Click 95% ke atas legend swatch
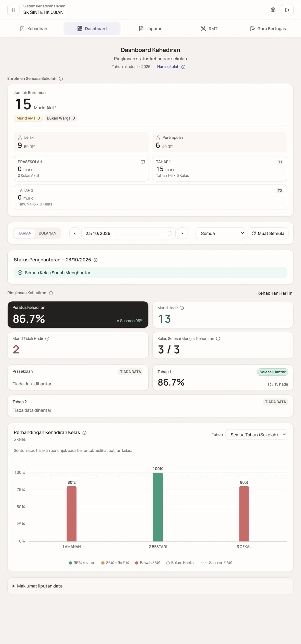The image size is (301, 644). tap(70, 563)
